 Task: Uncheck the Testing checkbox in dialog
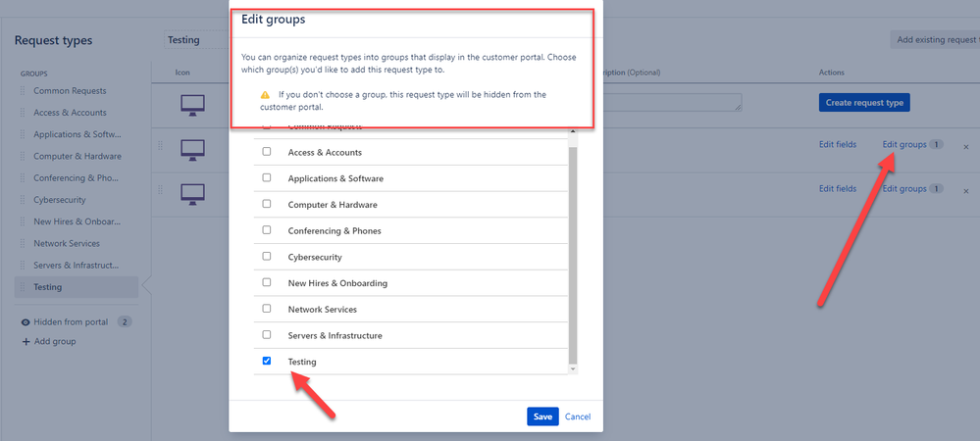pyautogui.click(x=267, y=361)
